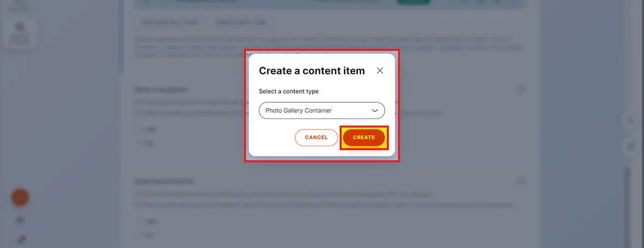
Task: Open the Photo Gallery Container content type dropdown
Action: click(x=321, y=111)
